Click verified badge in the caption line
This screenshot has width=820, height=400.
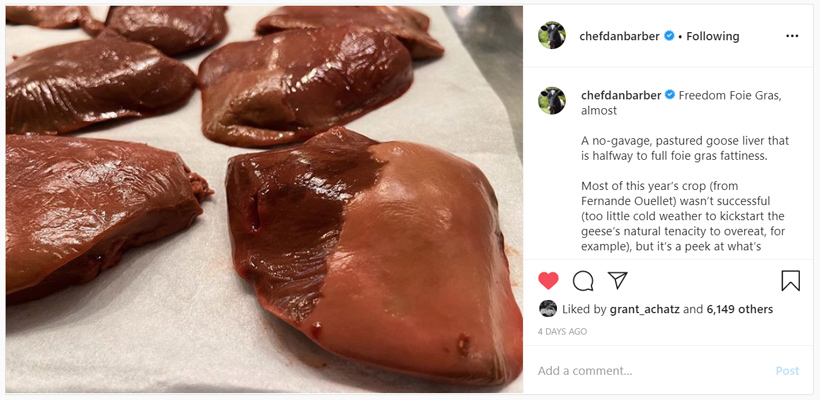(670, 95)
